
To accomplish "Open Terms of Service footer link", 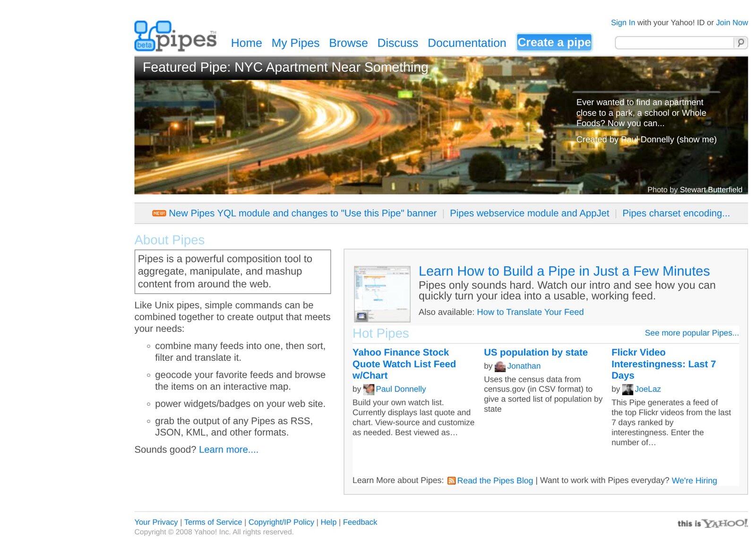I will pos(213,522).
